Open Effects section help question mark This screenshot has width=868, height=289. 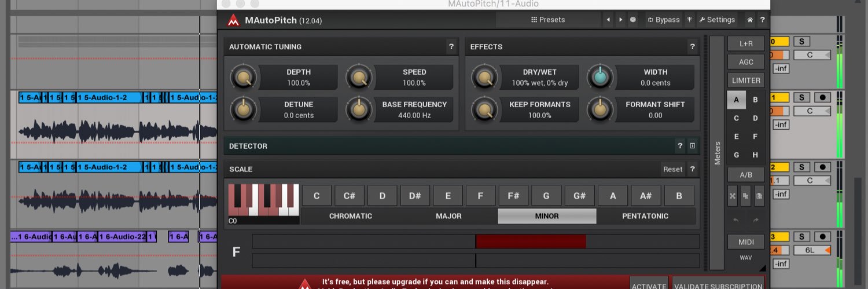[692, 47]
